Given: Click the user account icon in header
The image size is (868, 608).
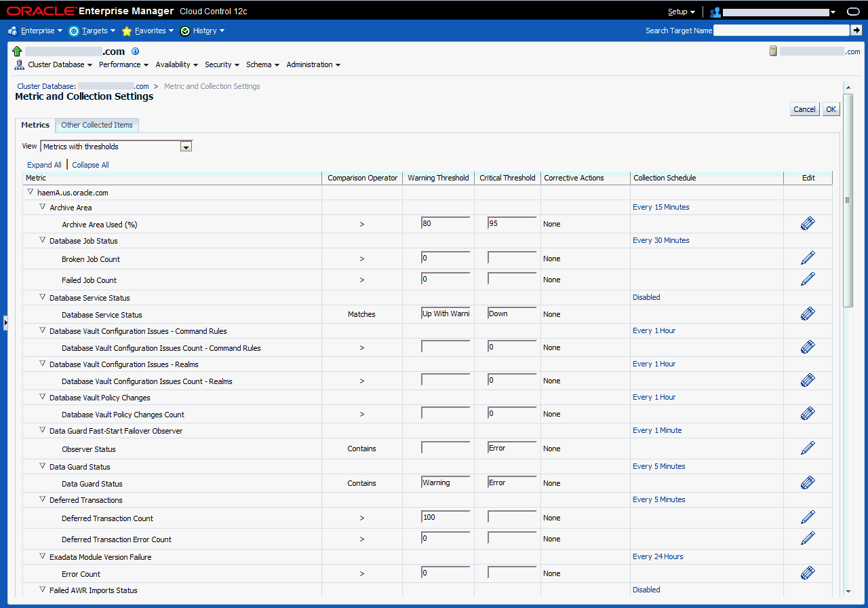Looking at the screenshot, I should pyautogui.click(x=715, y=12).
